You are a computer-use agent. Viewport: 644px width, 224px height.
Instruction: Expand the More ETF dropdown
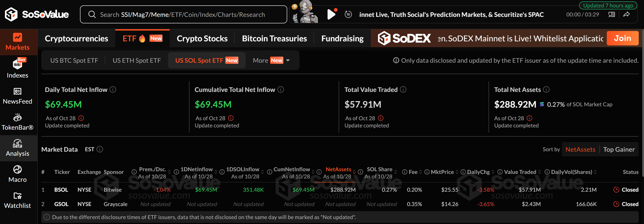point(271,60)
